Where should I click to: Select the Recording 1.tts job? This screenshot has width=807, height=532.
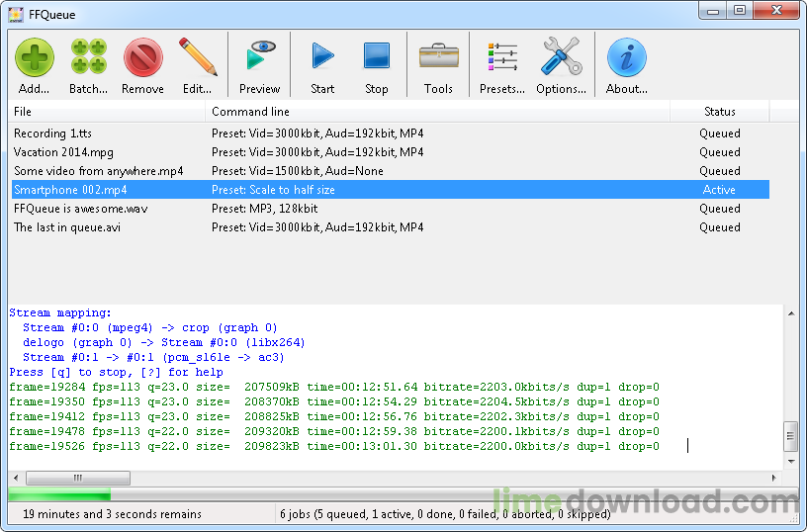[53, 133]
